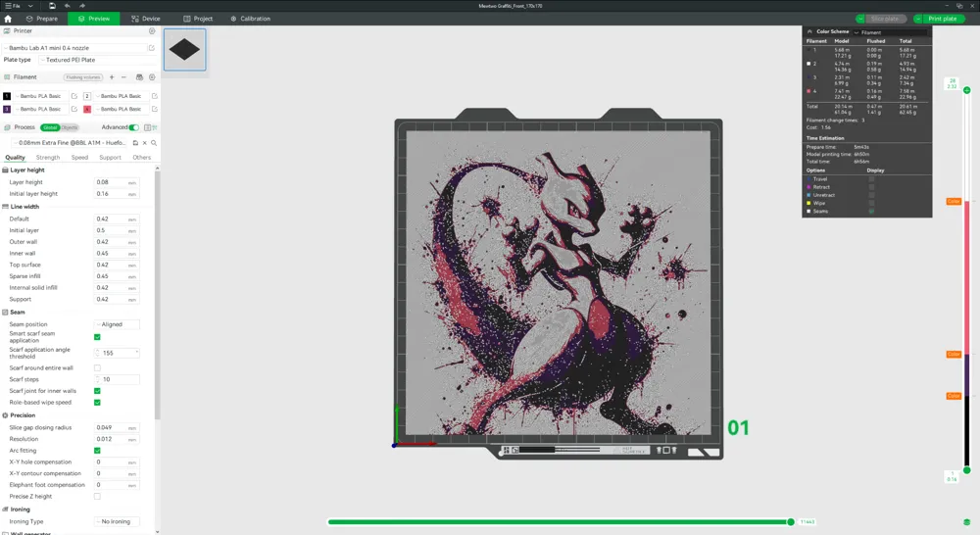Switch to the Calibration tab
This screenshot has height=535, width=980.
pyautogui.click(x=251, y=19)
